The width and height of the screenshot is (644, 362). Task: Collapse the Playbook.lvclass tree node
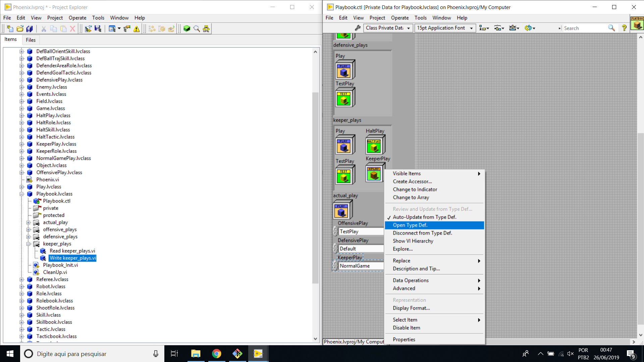click(x=22, y=194)
